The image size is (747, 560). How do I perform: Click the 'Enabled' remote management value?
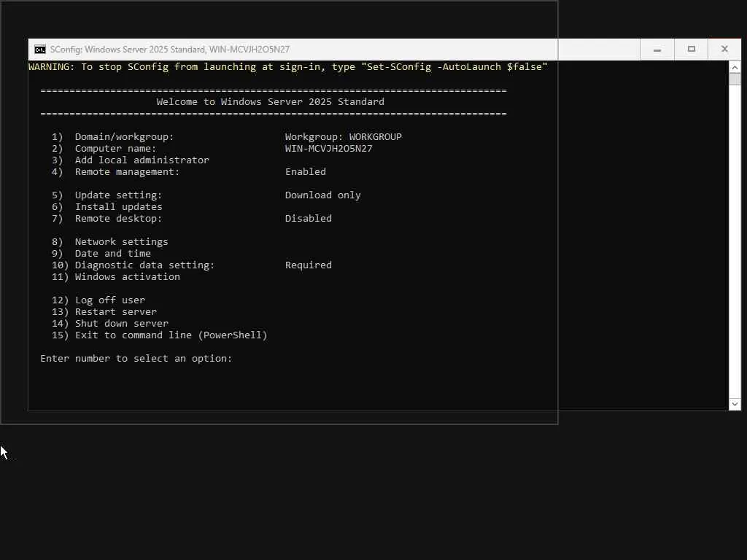306,172
